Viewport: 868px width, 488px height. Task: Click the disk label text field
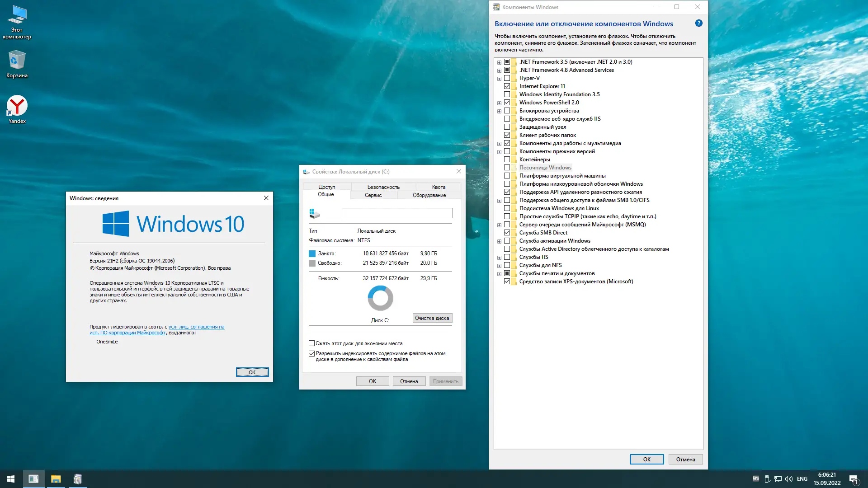click(x=397, y=213)
